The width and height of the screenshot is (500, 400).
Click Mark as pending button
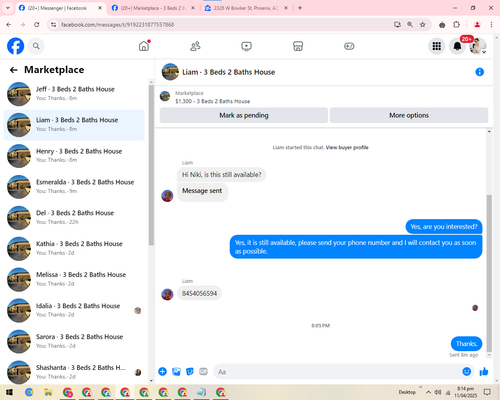click(244, 115)
